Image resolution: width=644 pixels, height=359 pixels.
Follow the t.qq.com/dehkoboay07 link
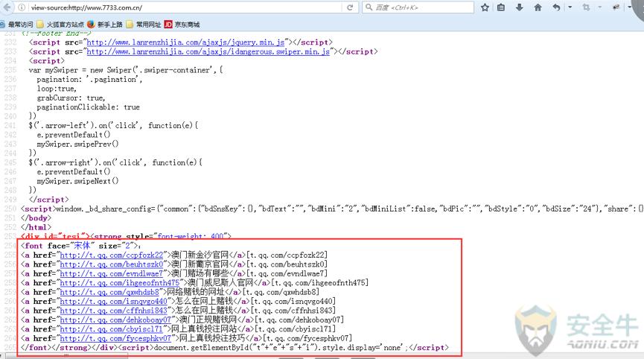[116, 320]
